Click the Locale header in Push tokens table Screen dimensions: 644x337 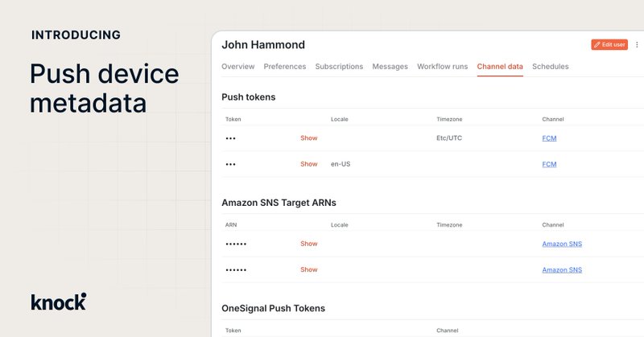pyautogui.click(x=339, y=119)
